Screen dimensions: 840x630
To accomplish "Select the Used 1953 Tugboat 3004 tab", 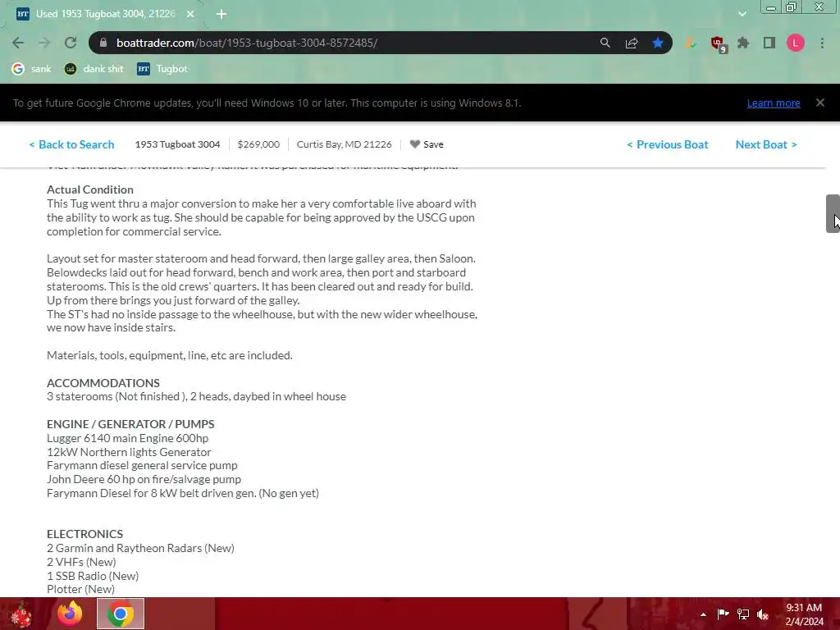I will pyautogui.click(x=104, y=14).
